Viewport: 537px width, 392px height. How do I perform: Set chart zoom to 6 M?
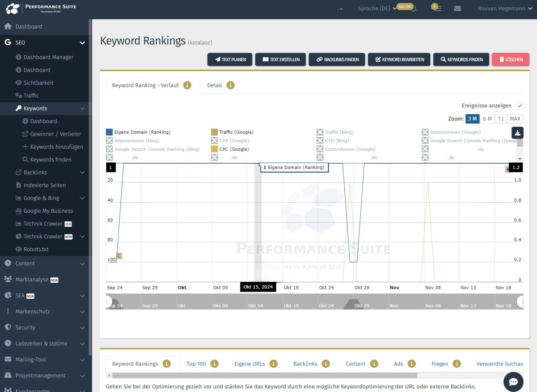click(x=487, y=119)
